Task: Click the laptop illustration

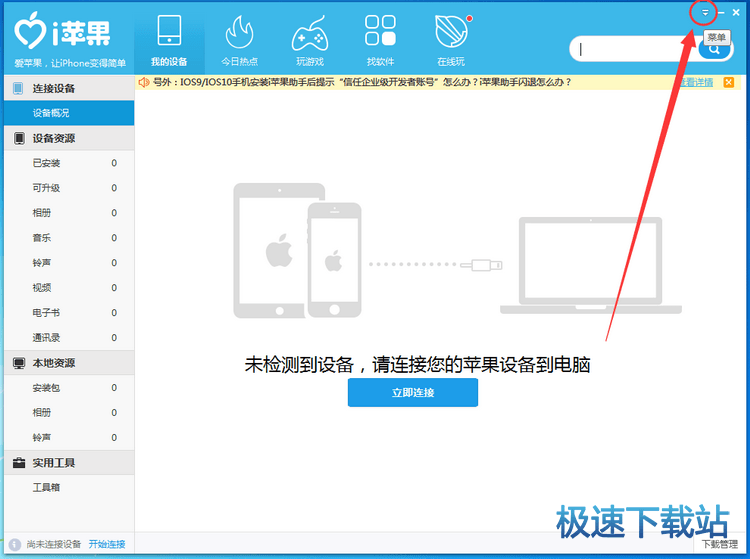Action: click(591, 265)
